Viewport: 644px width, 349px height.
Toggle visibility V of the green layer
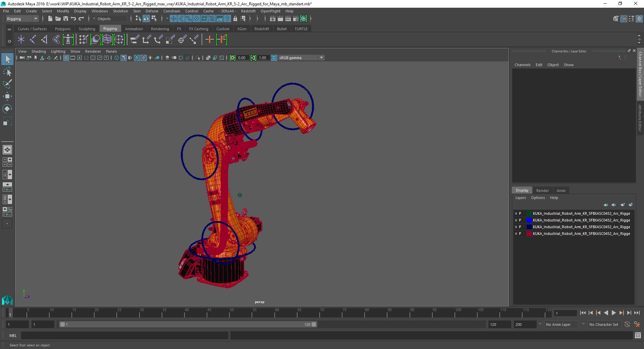(x=516, y=213)
